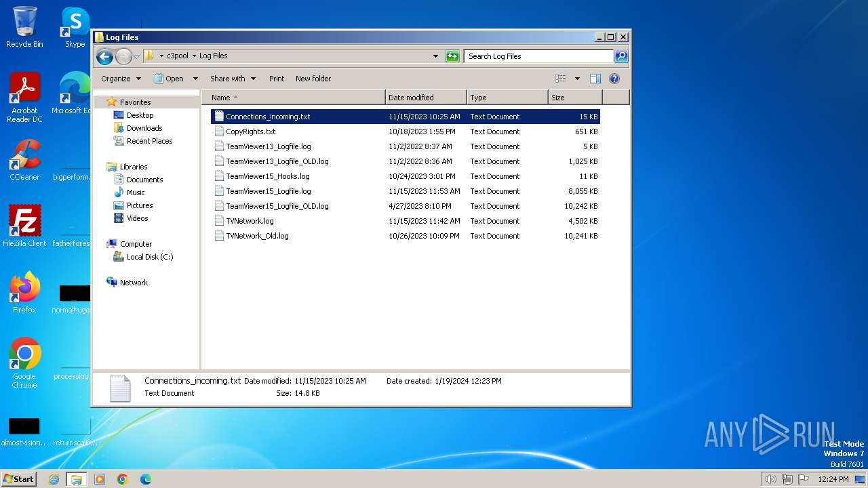Select Computer in navigation pane
The width and height of the screenshot is (868, 488).
[136, 244]
